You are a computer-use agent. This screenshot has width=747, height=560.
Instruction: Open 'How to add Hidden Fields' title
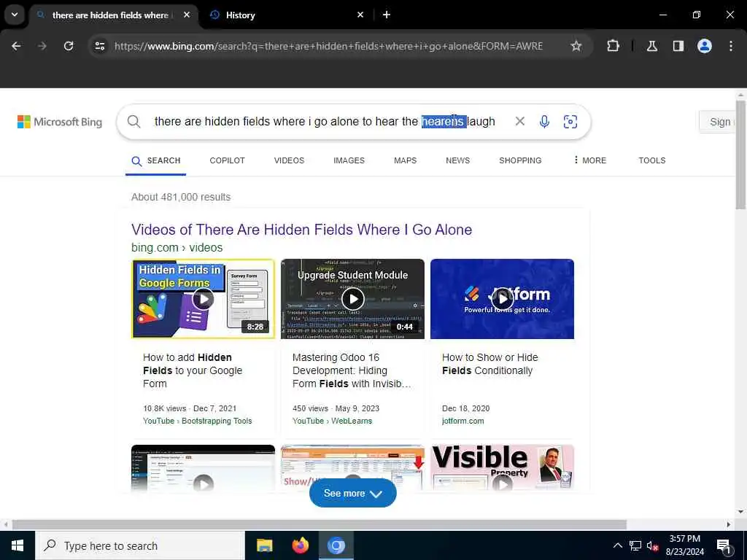[193, 370]
